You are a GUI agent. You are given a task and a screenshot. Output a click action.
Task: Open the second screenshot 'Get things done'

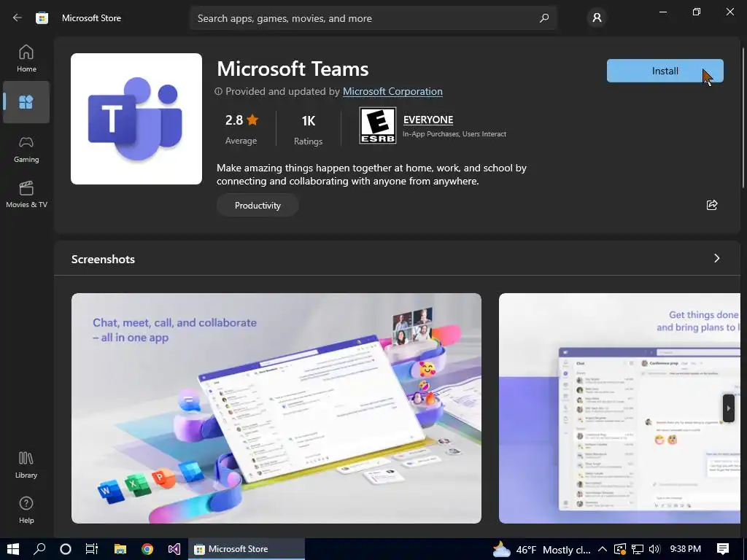(x=619, y=408)
